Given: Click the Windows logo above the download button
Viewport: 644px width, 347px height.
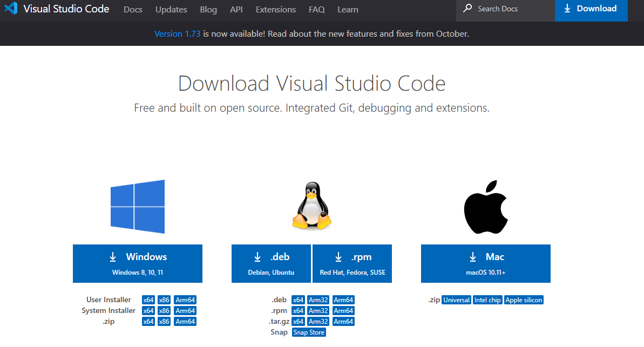Looking at the screenshot, I should pos(138,207).
